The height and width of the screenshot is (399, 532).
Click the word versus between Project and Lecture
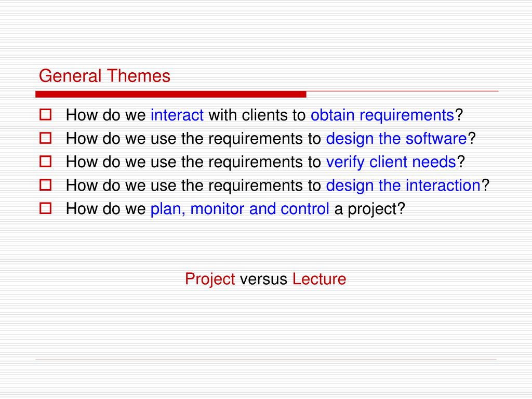[x=263, y=279]
